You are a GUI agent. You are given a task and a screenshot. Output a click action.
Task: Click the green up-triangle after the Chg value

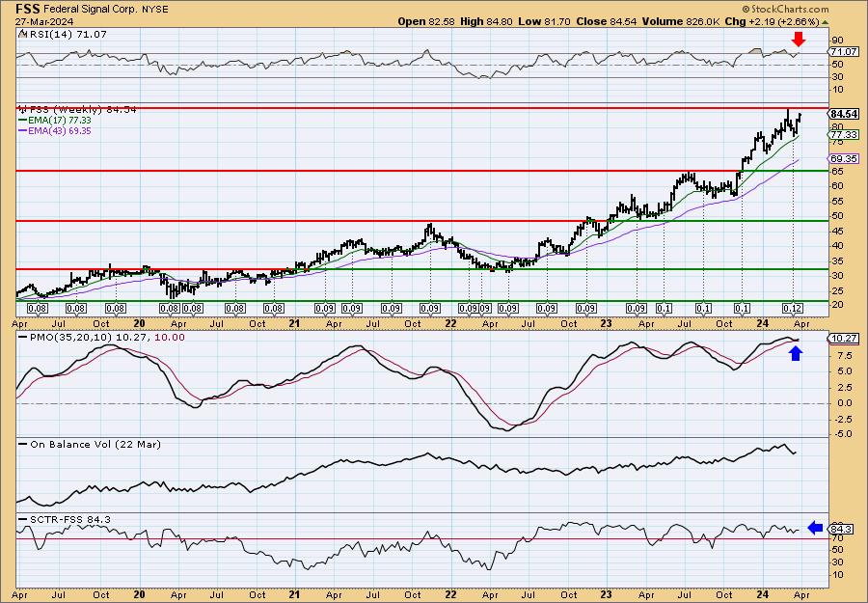click(x=826, y=22)
